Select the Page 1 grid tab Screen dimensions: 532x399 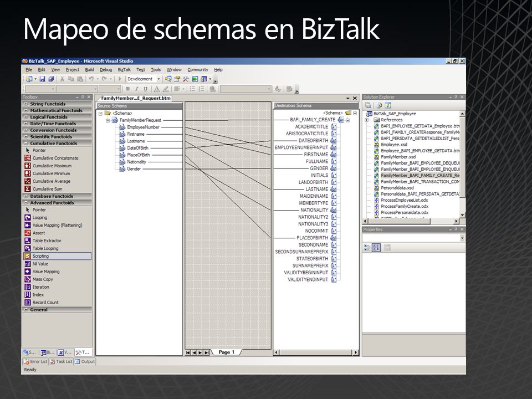(x=226, y=352)
